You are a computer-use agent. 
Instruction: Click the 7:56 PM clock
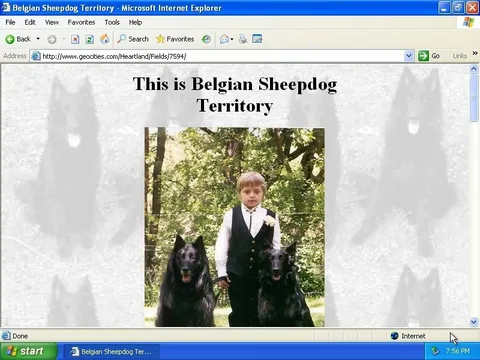[458, 351]
